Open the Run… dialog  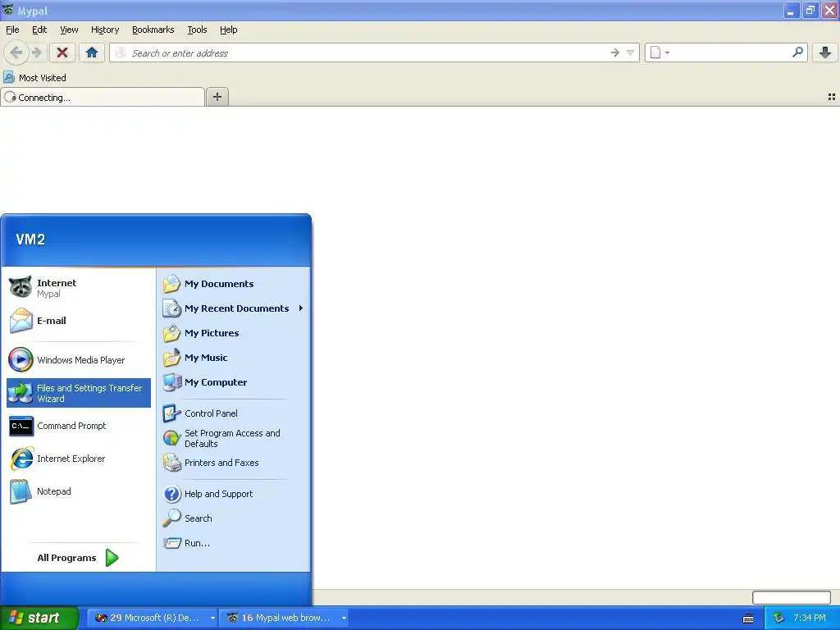click(234, 543)
